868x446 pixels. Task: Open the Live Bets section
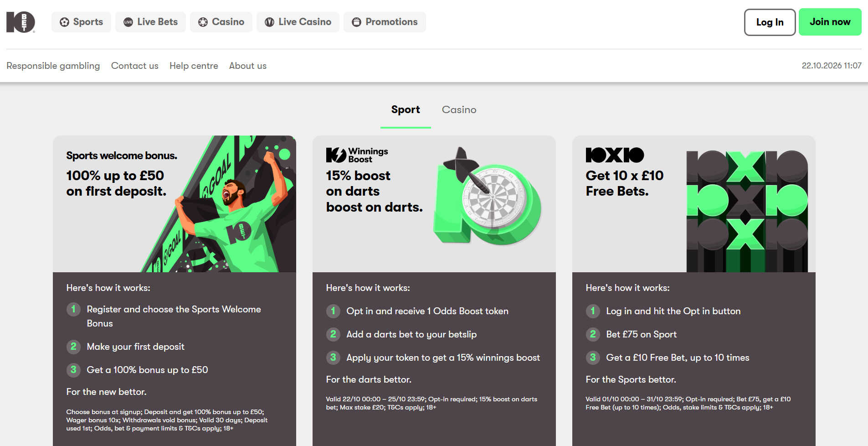coord(150,22)
